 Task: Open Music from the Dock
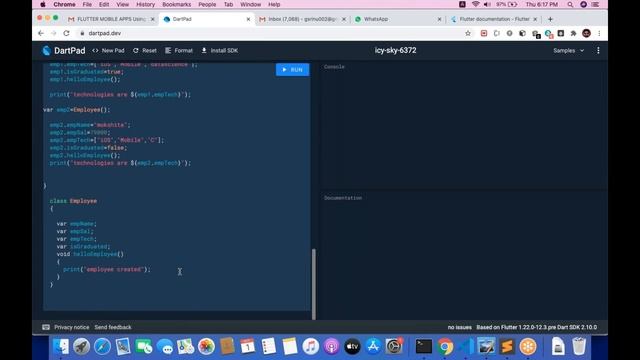(x=311, y=347)
